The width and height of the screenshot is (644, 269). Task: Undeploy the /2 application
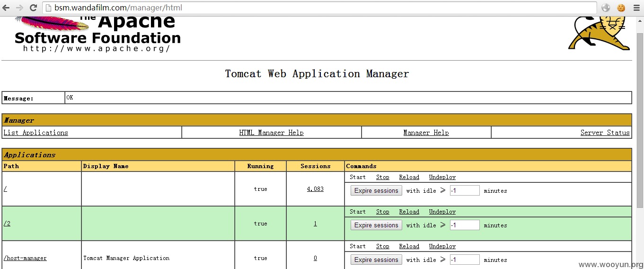pyautogui.click(x=442, y=212)
